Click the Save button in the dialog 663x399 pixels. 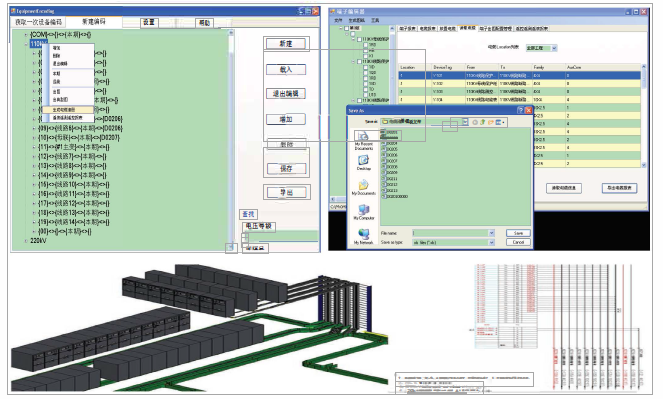click(518, 233)
